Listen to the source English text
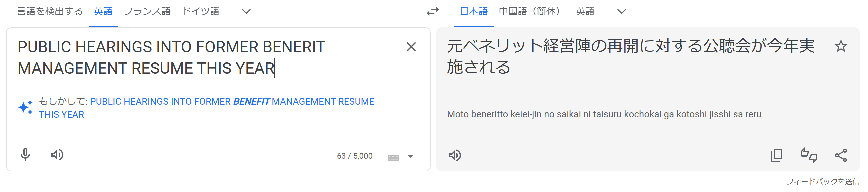This screenshot has height=192, width=868. [x=57, y=155]
